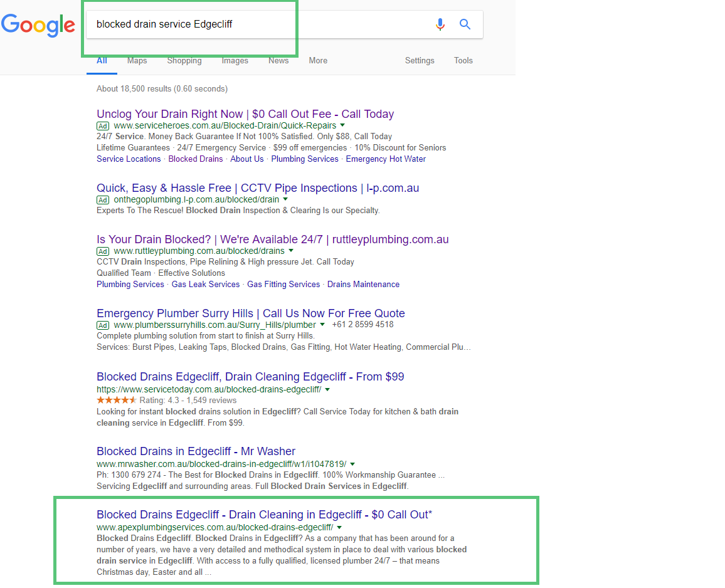The width and height of the screenshot is (725, 588).
Task: Click the phone number +61 2 8599 4518
Action: tap(363, 325)
